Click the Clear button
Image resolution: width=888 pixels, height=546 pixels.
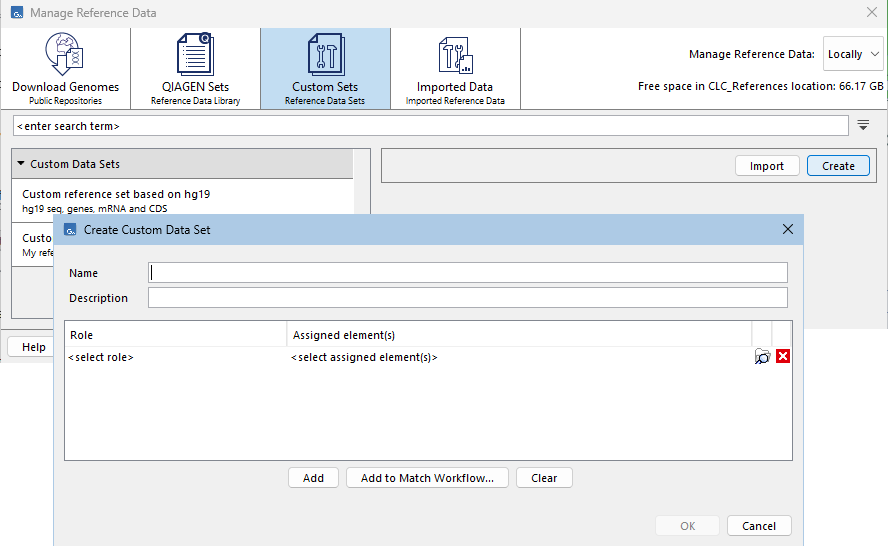coord(544,478)
